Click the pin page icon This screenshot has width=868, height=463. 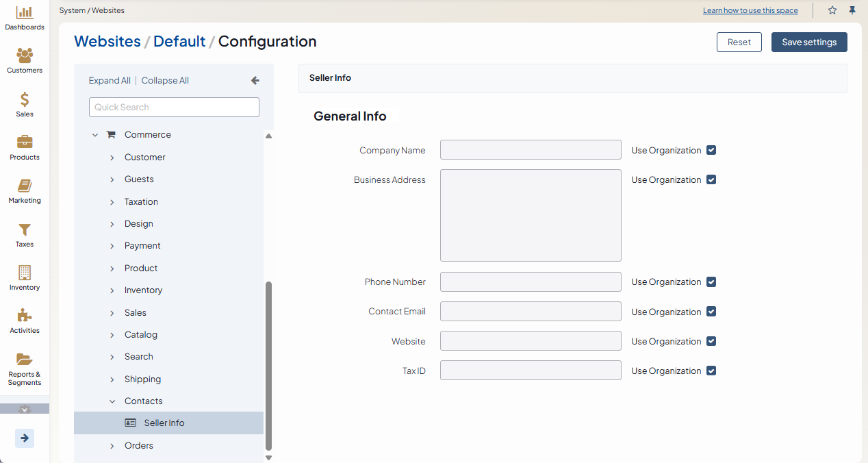[x=852, y=10]
